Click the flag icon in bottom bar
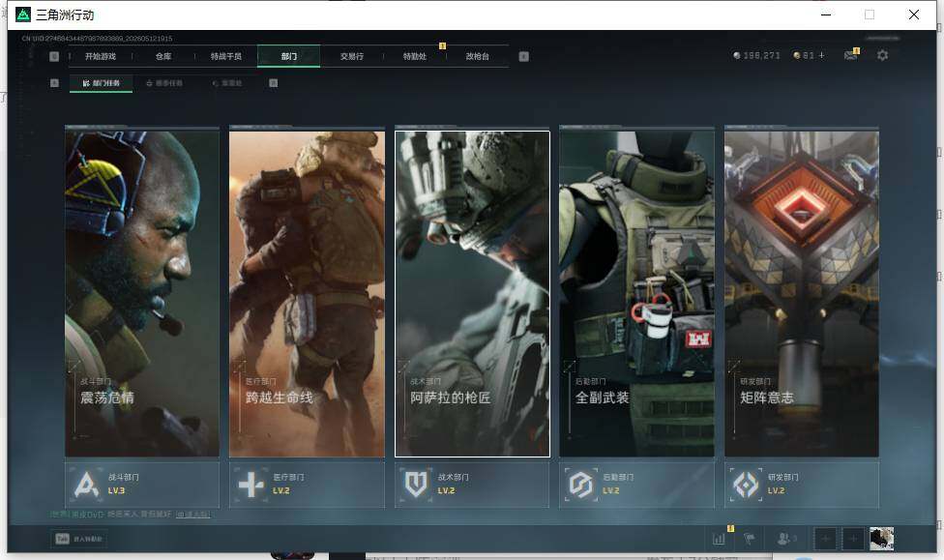The image size is (944, 560). pyautogui.click(x=749, y=539)
